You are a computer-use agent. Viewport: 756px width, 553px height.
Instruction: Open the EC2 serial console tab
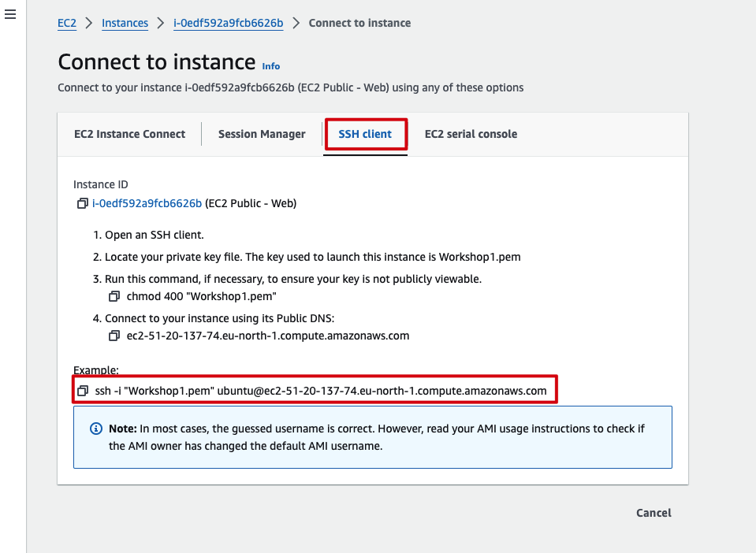tap(471, 134)
